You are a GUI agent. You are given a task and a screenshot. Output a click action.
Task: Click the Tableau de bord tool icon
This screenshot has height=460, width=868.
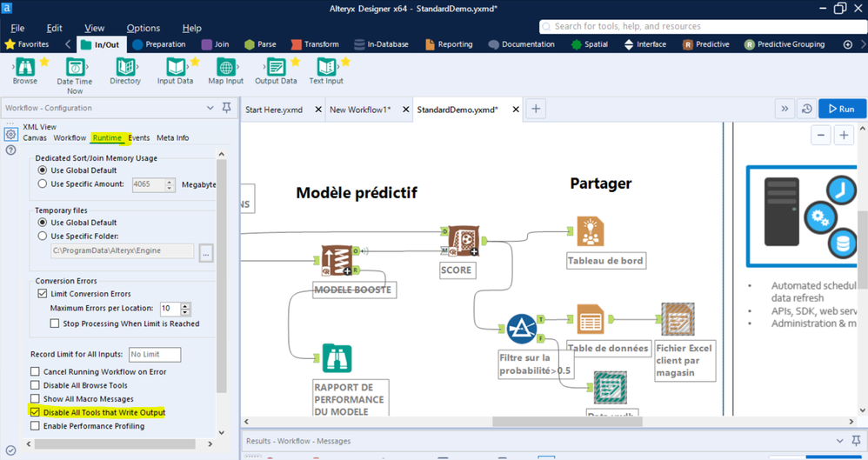(x=591, y=231)
